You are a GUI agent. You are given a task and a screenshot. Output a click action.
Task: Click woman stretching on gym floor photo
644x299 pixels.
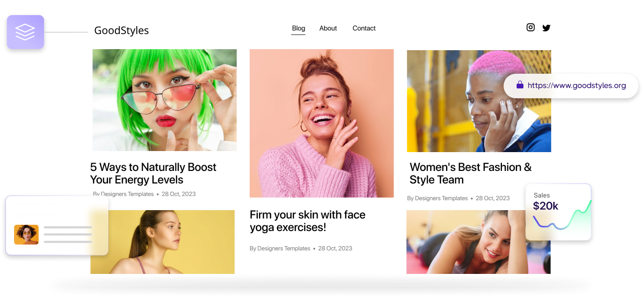pos(478,242)
